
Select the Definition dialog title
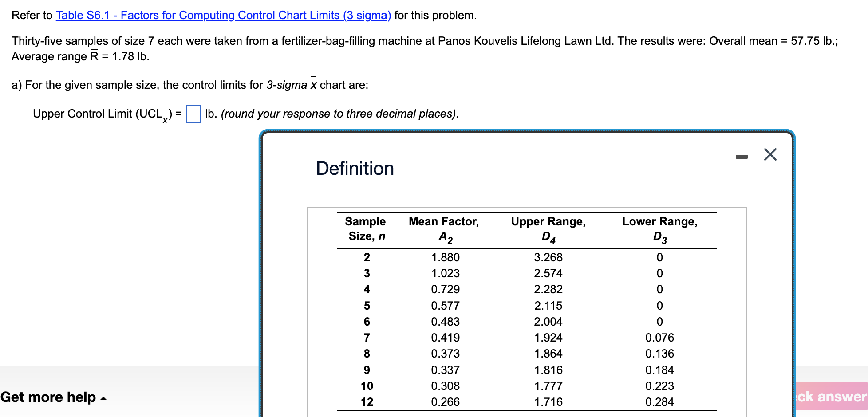355,168
